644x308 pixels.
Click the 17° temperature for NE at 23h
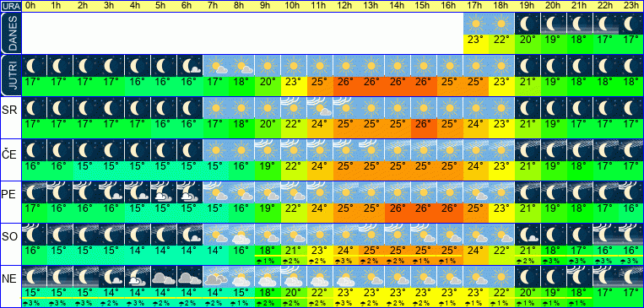pos(631,294)
